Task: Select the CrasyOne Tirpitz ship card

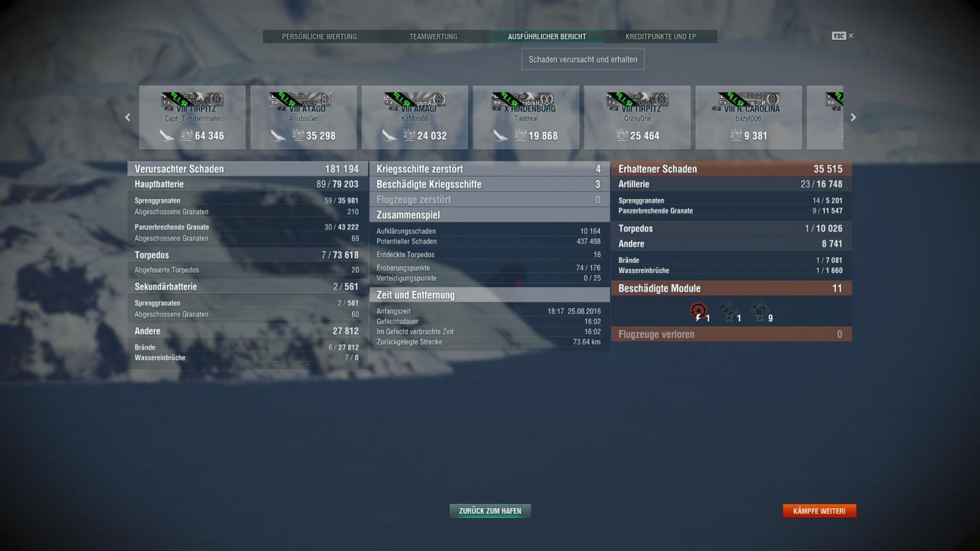Action: click(x=637, y=118)
